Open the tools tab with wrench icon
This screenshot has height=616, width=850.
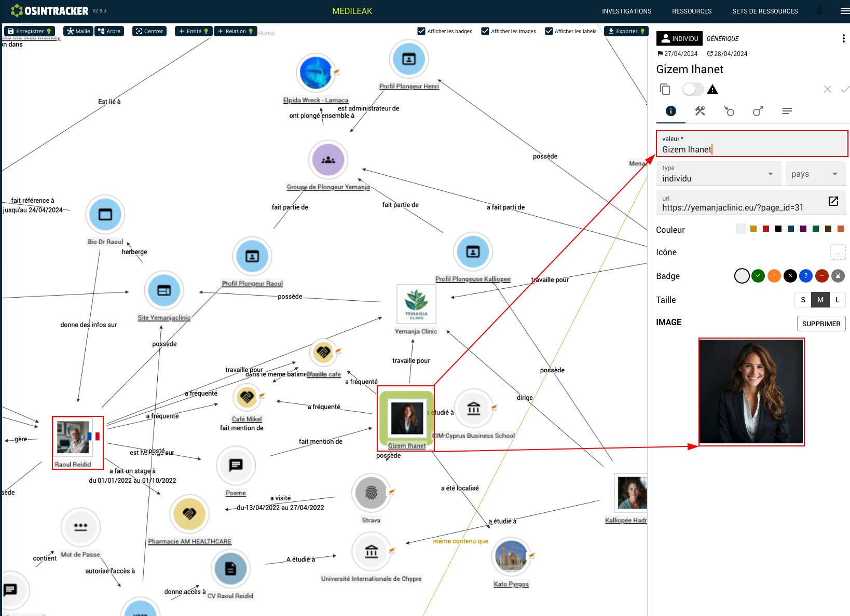coord(700,111)
